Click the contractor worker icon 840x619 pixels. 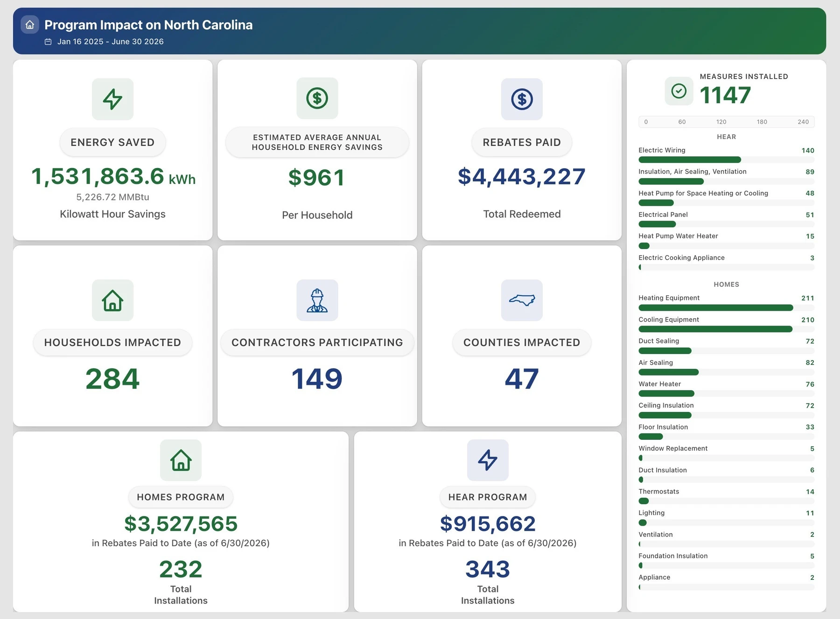317,300
